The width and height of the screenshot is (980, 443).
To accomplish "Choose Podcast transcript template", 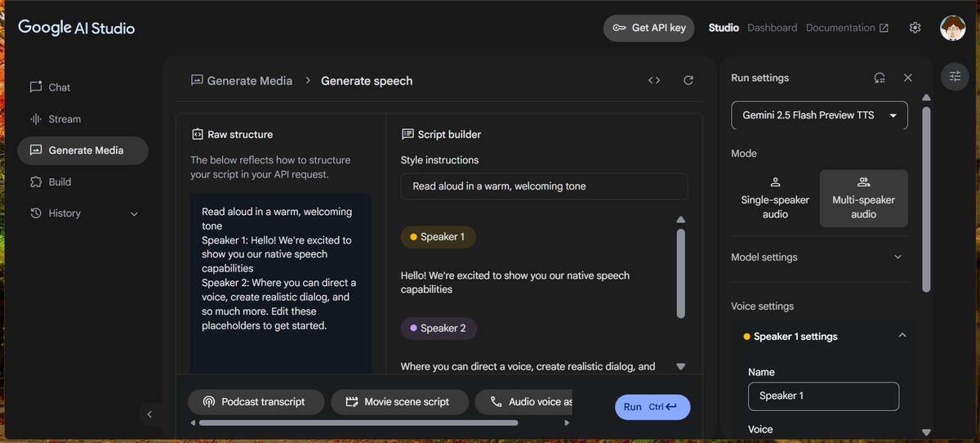I will [x=256, y=402].
